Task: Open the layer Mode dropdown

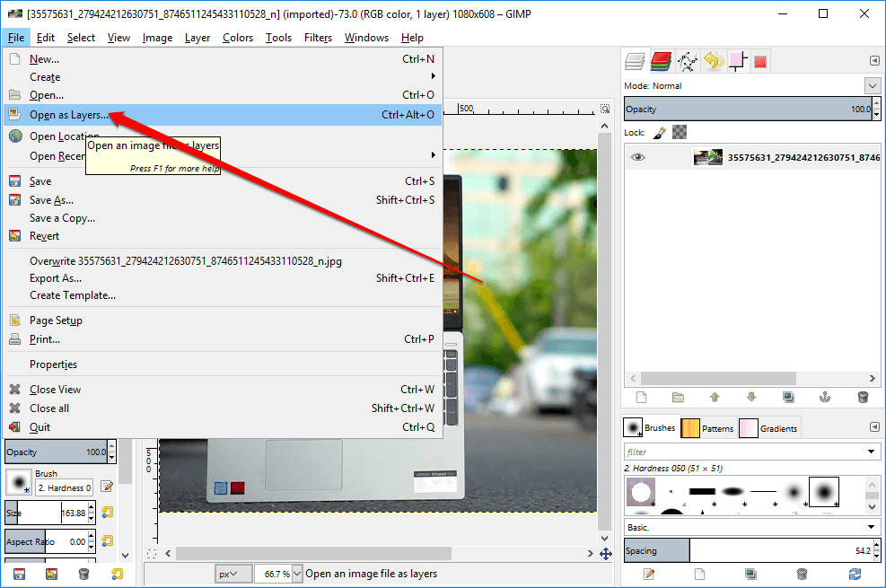Action: [x=872, y=86]
